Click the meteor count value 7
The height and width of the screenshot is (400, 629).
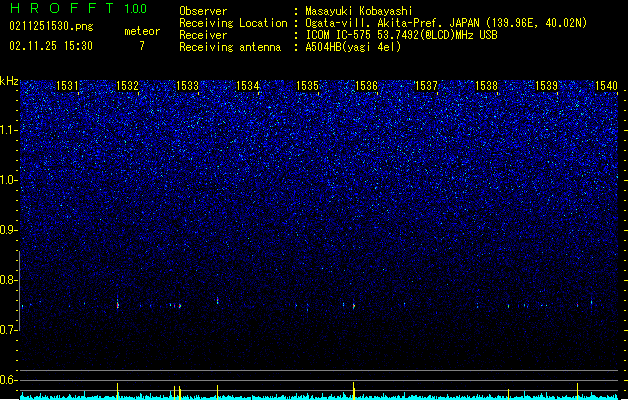click(x=142, y=46)
